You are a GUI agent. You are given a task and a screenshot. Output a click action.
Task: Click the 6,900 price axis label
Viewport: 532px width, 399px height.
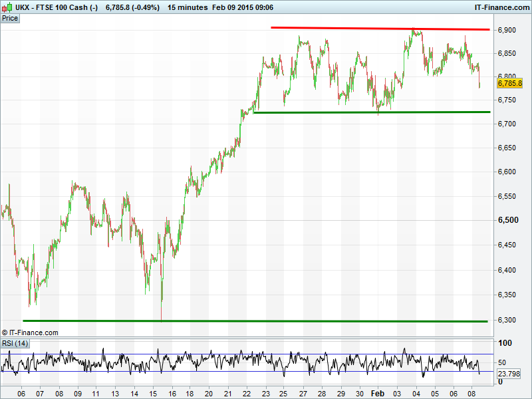(507, 30)
